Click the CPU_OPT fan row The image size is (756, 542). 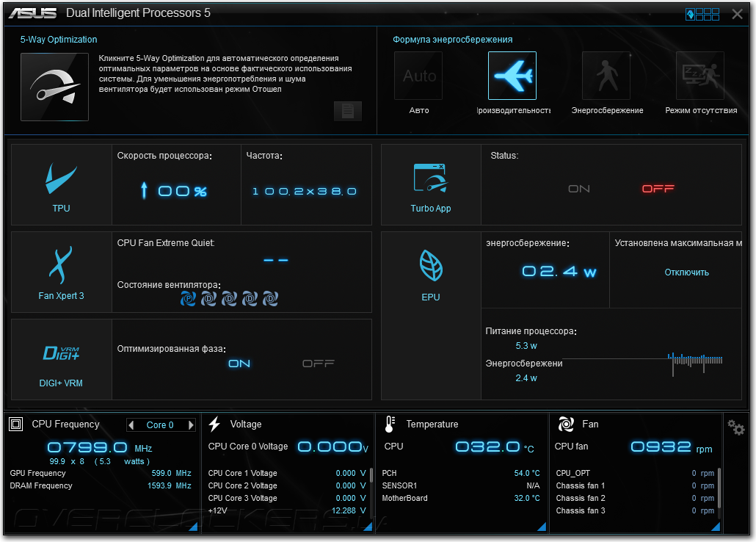[x=635, y=473]
